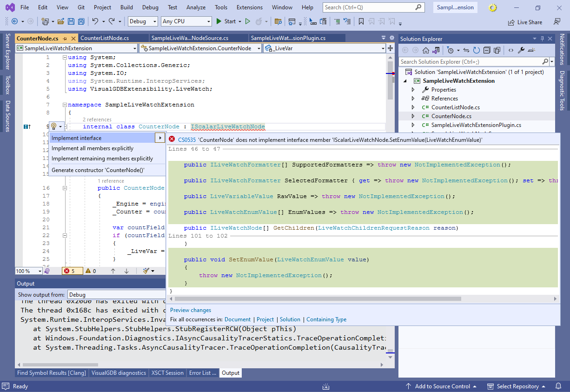Click the code cleanup broom icon
This screenshot has height=392, width=570.
[146, 271]
